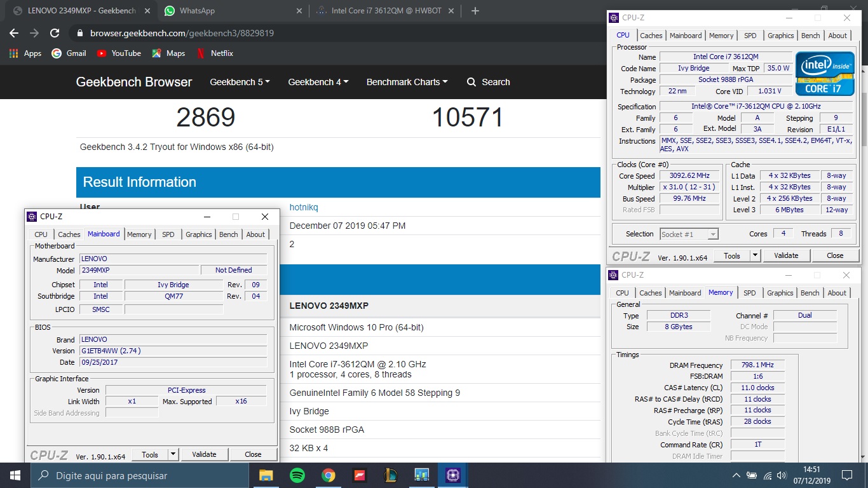Select Caches tab in CPU-Z CPU window
The image size is (868, 488).
(651, 36)
